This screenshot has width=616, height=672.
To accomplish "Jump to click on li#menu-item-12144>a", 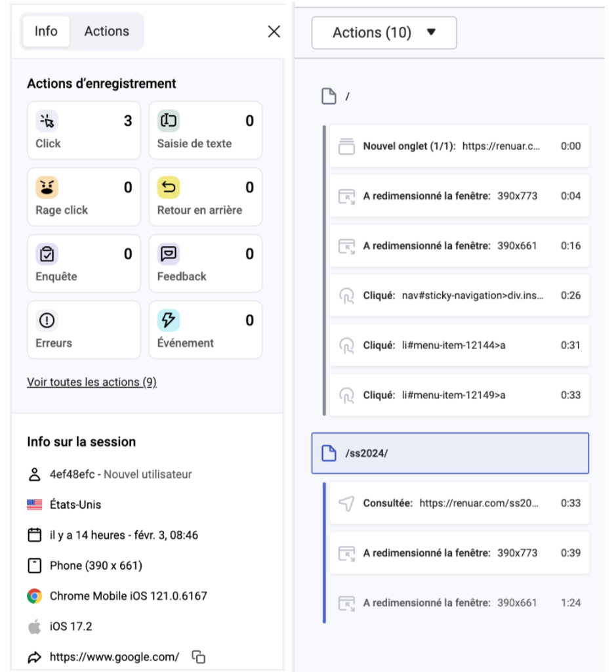I will 459,345.
